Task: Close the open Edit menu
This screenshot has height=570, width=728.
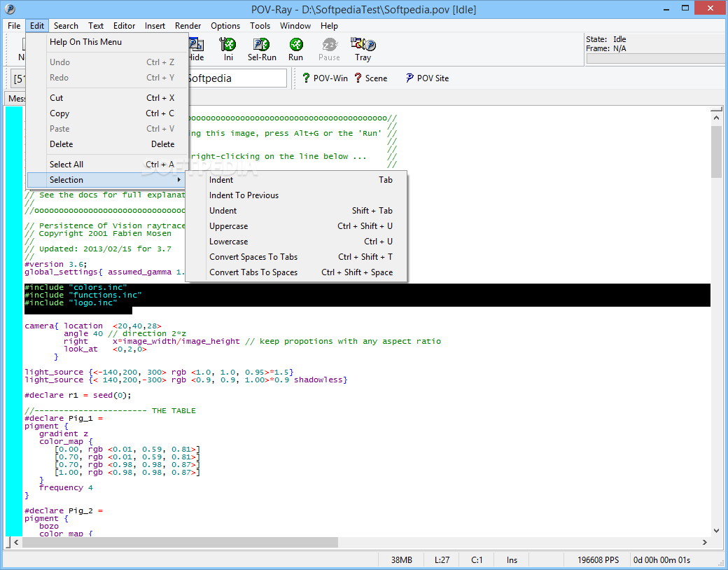Action: point(36,25)
